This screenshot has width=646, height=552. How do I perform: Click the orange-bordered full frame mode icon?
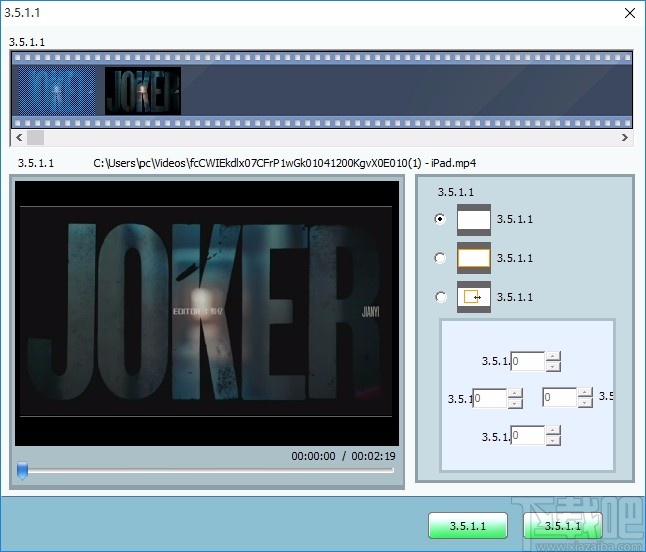point(474,258)
